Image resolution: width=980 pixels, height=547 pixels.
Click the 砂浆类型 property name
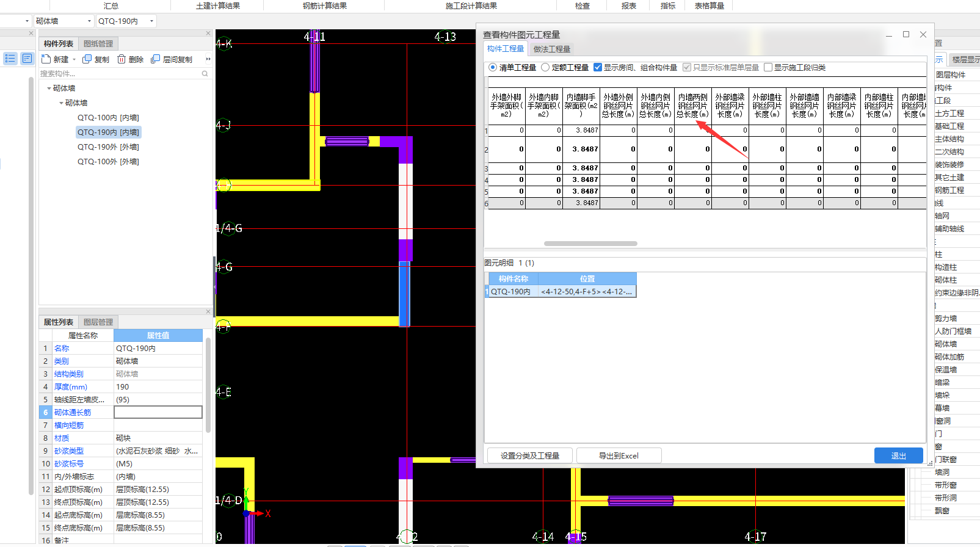click(68, 451)
